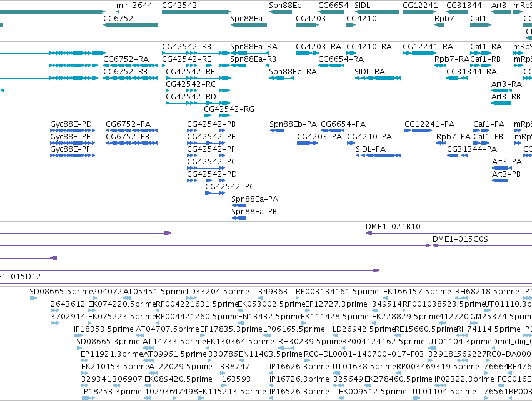Viewport: 532px width, 401px height.
Task: Click the Art3-RA transcript label
Action: (506, 84)
